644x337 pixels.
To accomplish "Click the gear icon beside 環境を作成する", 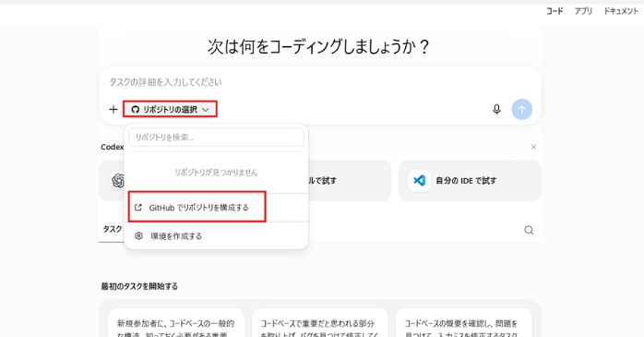I will tap(138, 236).
